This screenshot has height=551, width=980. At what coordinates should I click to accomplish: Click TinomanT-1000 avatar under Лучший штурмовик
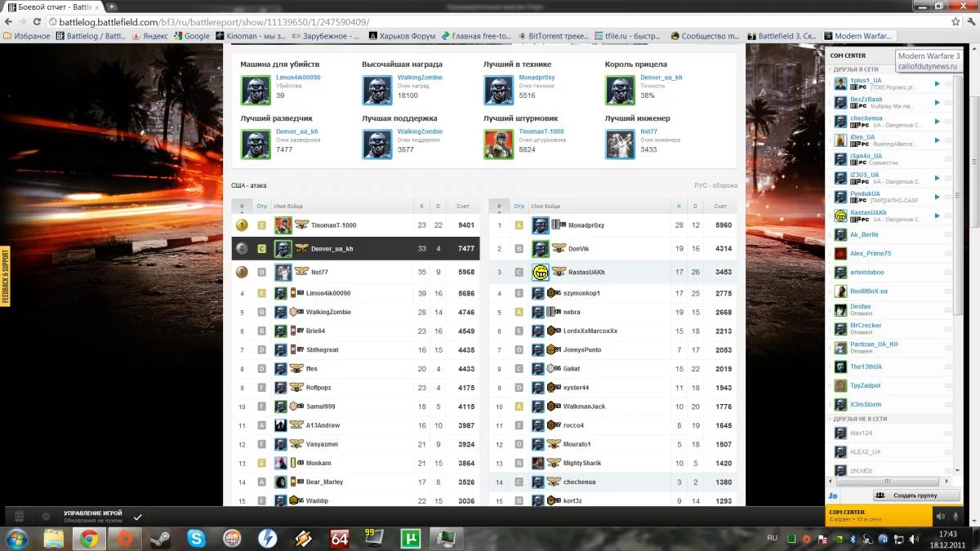tap(498, 144)
